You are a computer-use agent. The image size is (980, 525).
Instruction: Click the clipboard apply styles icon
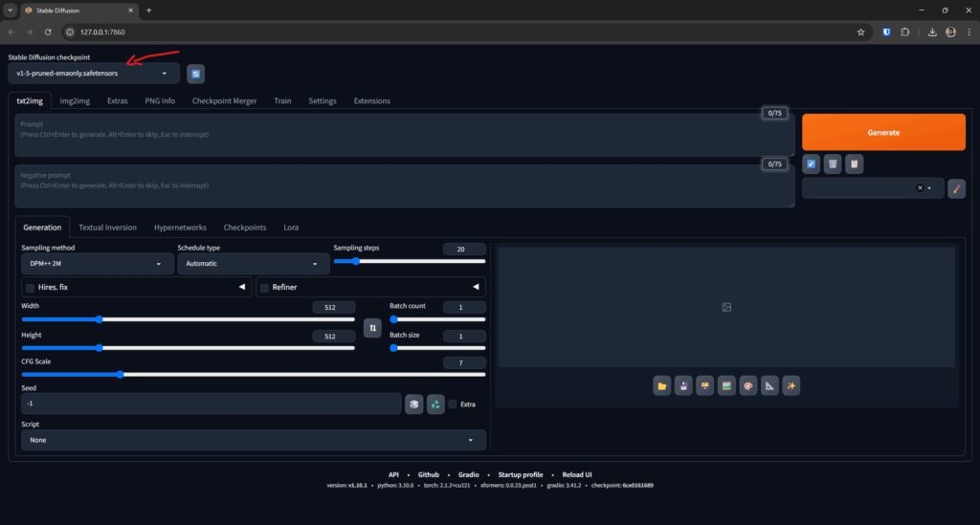point(854,164)
